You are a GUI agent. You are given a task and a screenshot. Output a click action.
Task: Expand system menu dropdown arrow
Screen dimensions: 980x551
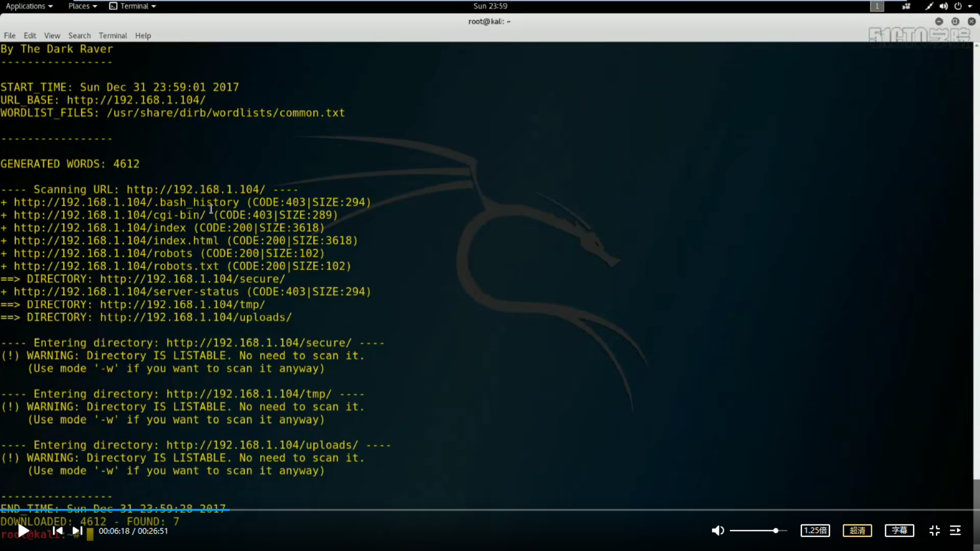[970, 6]
